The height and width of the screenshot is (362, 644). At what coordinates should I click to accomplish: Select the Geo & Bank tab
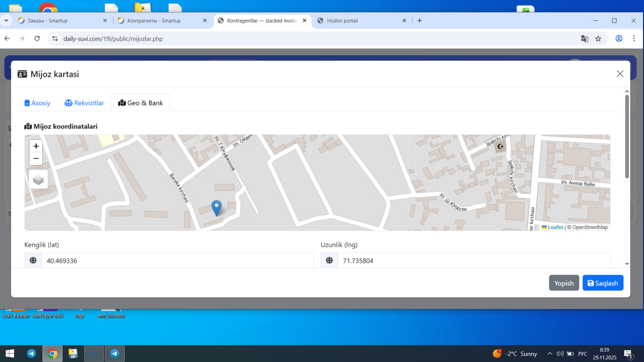pyautogui.click(x=140, y=103)
